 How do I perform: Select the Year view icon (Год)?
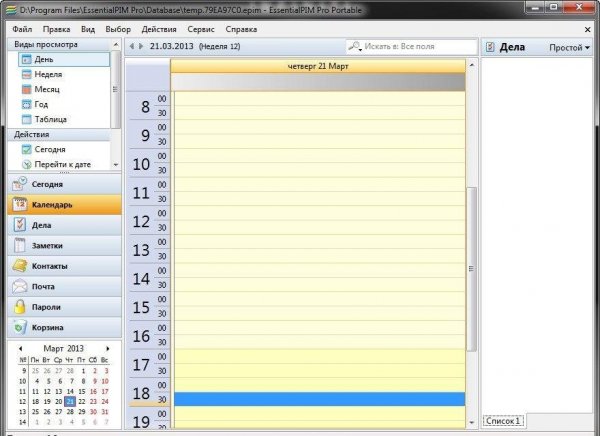tap(26, 104)
